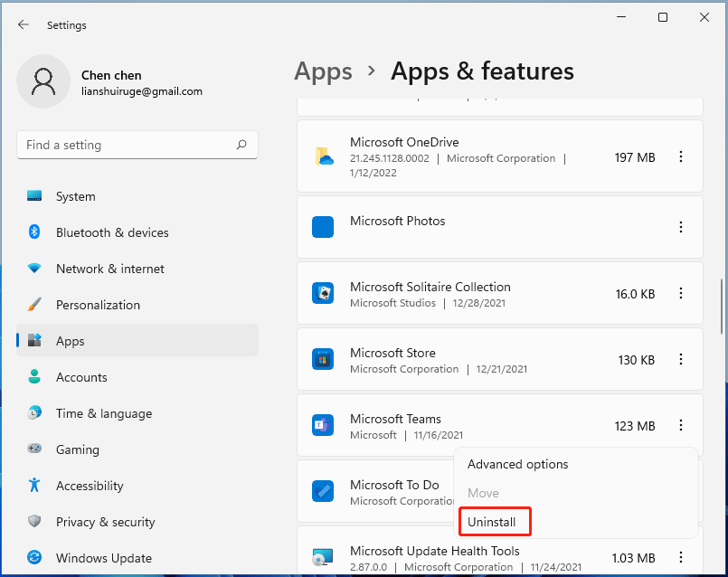
Task: Click the Microsoft OneDrive app icon
Action: click(324, 156)
